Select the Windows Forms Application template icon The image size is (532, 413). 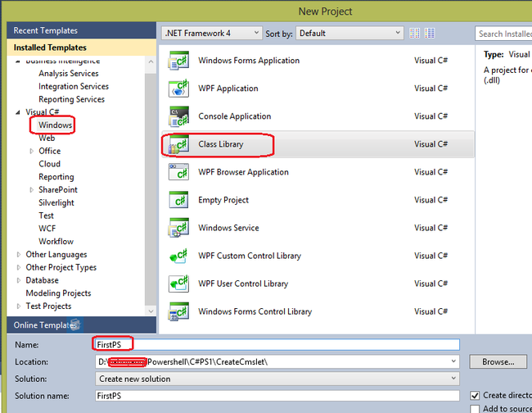pos(178,61)
